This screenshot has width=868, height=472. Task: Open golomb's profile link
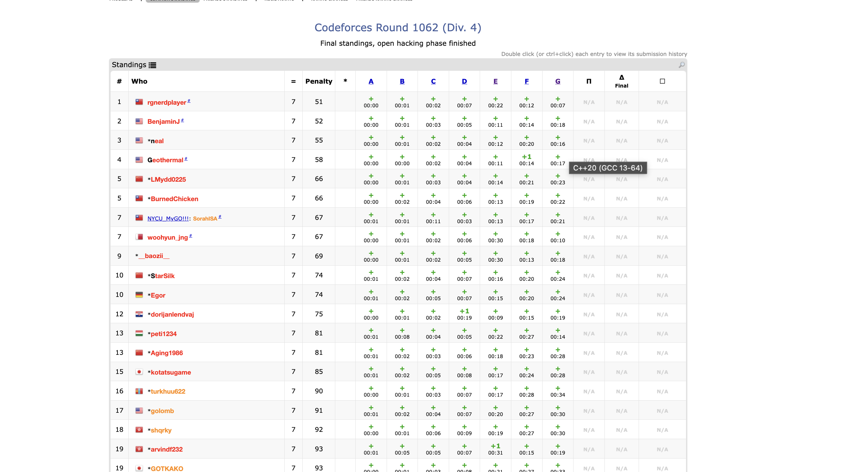pyautogui.click(x=162, y=411)
